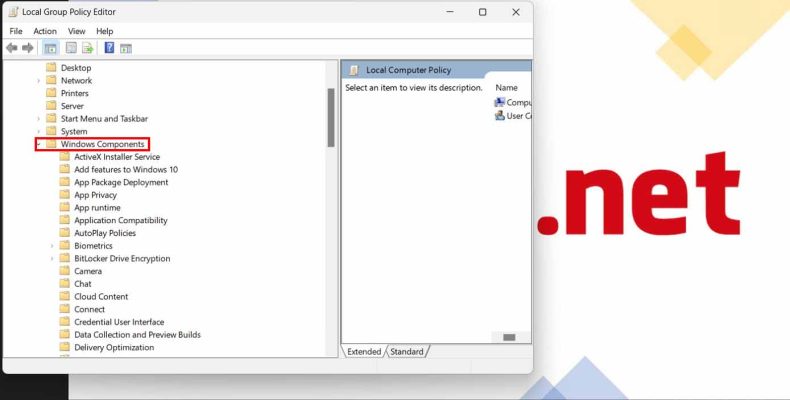The image size is (790, 400).
Task: Click the System folder icon
Action: 51,131
